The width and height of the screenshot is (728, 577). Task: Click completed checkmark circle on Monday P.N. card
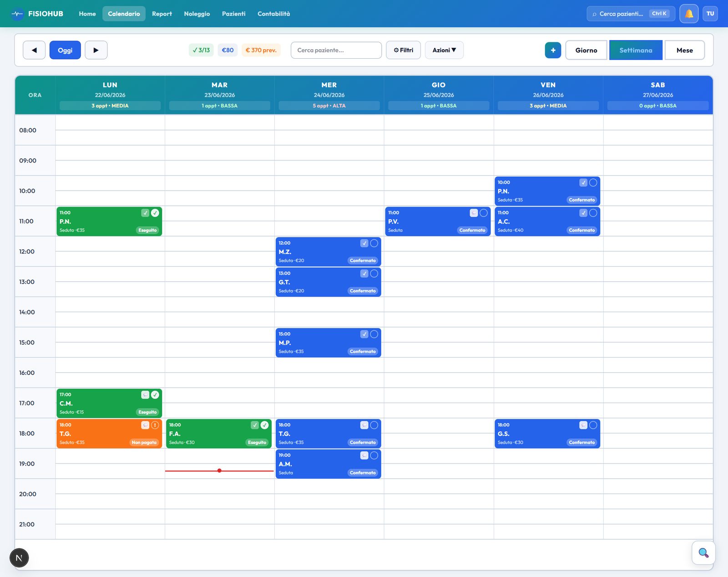pyautogui.click(x=155, y=213)
